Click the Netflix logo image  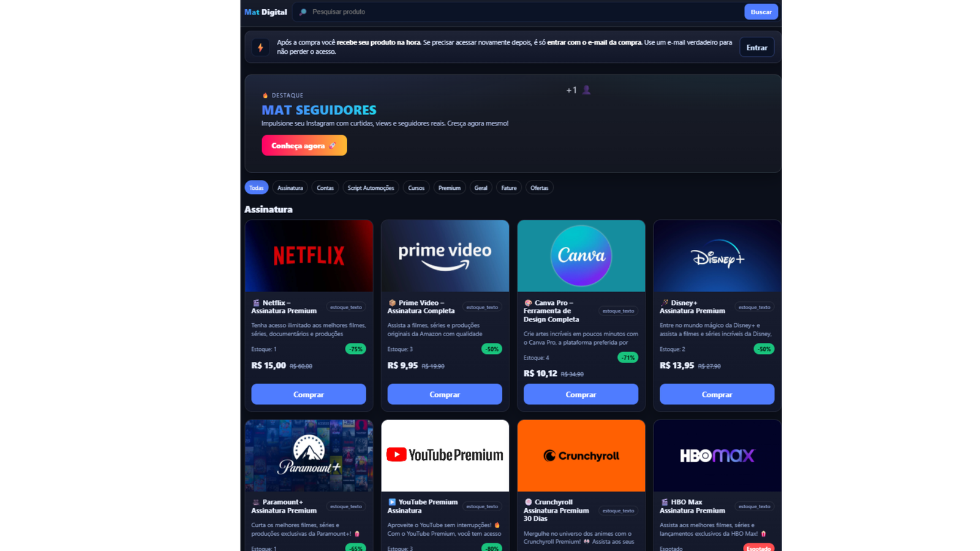tap(309, 255)
